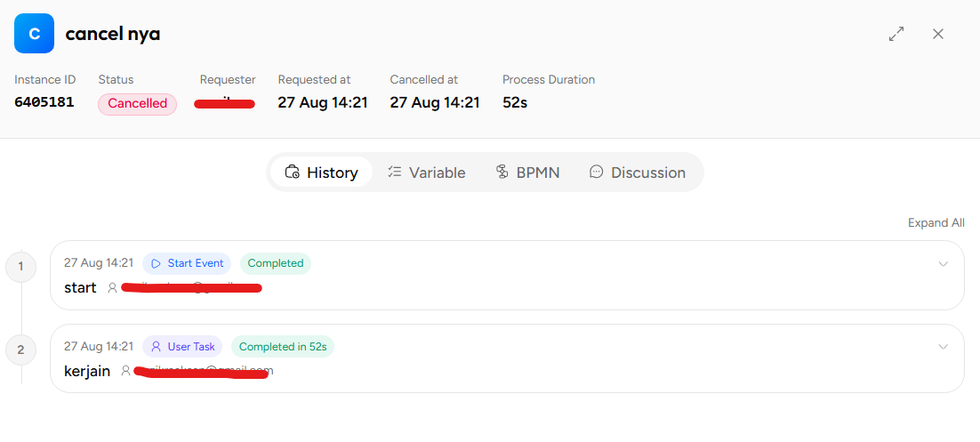Click the Cancelled at value 27 Aug 14:21
The image size is (980, 442).
click(x=435, y=102)
